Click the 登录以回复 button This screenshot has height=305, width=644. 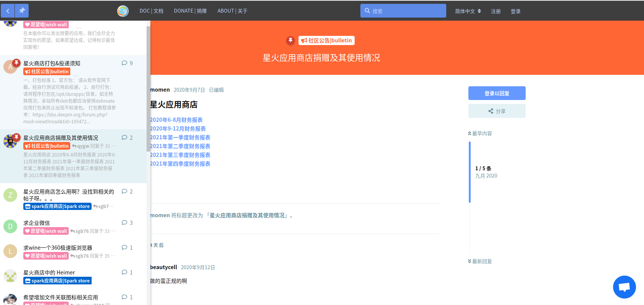pos(497,93)
